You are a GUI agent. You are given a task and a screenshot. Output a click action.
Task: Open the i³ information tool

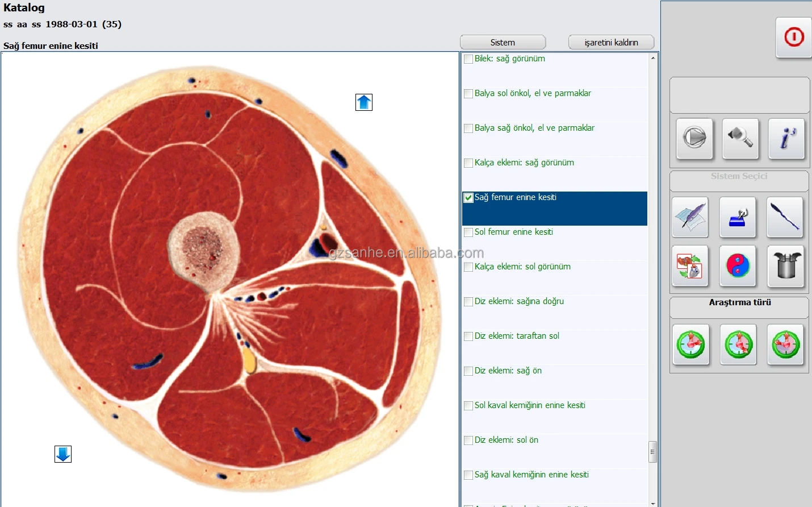(x=786, y=139)
